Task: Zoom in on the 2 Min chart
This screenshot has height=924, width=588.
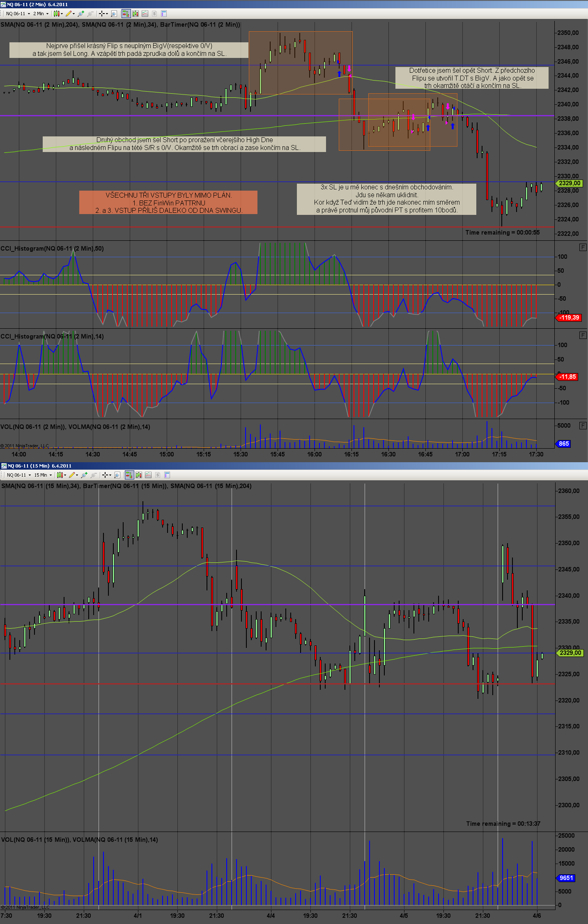Action: click(x=81, y=14)
